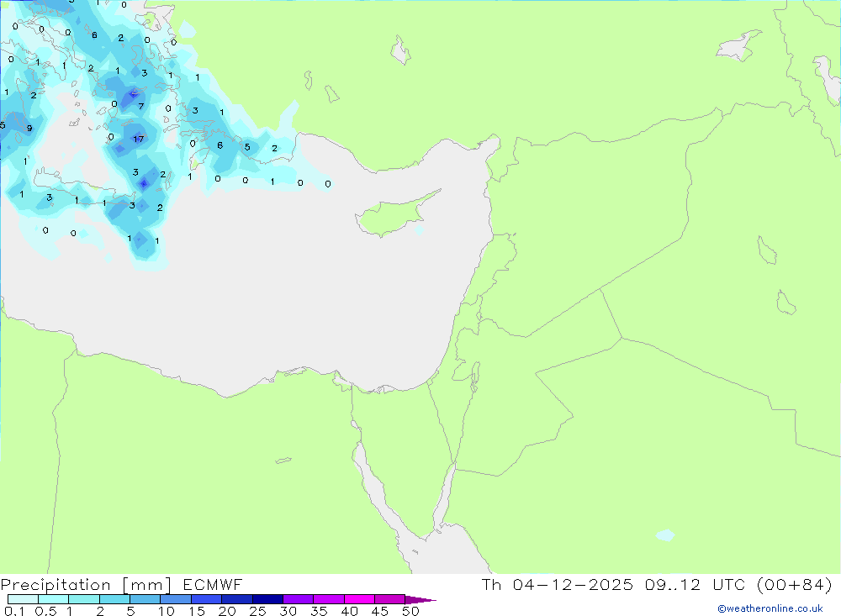The width and height of the screenshot is (841, 616).
Task: Click the '9' precipitation value on map
Action: point(29,128)
